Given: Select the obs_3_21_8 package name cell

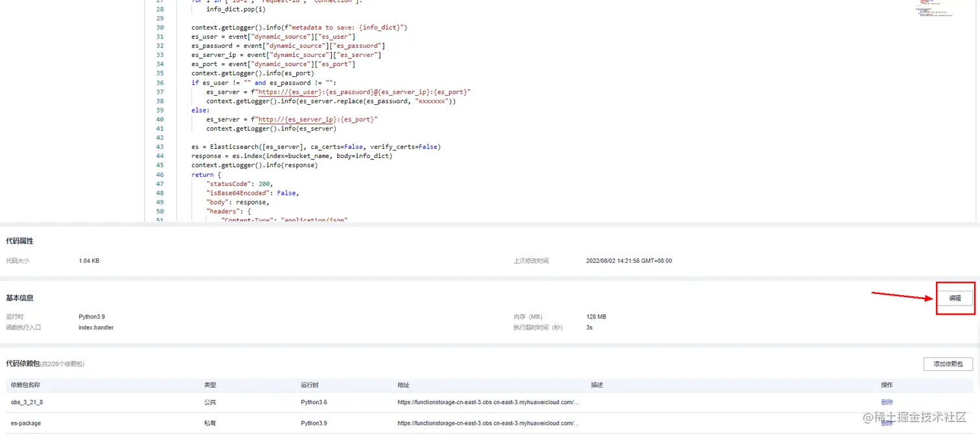Looking at the screenshot, I should pos(27,403).
